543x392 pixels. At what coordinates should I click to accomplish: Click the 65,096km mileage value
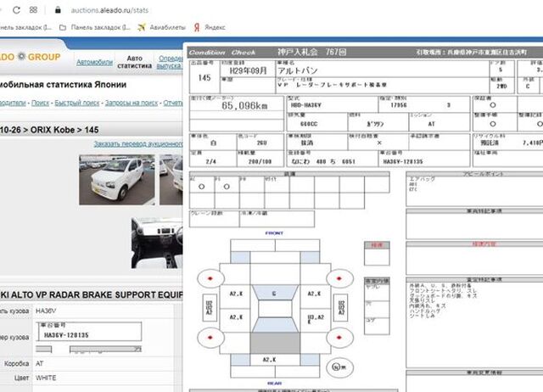tap(244, 105)
